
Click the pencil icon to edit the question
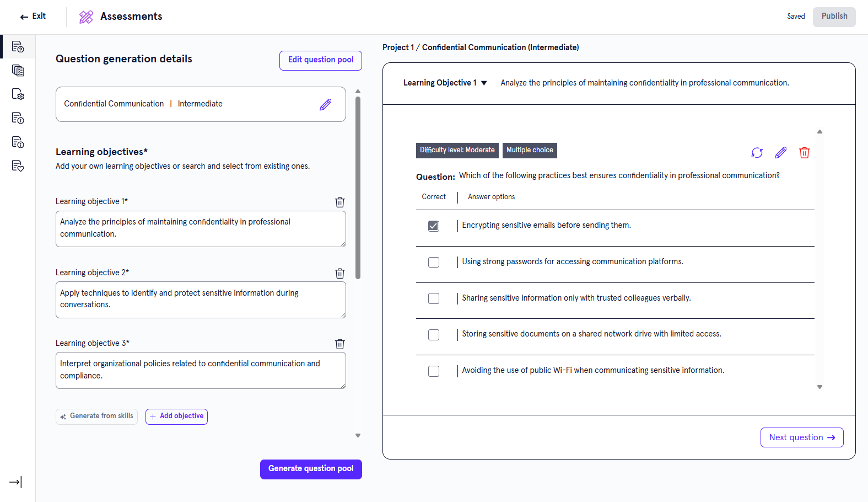[x=780, y=153]
